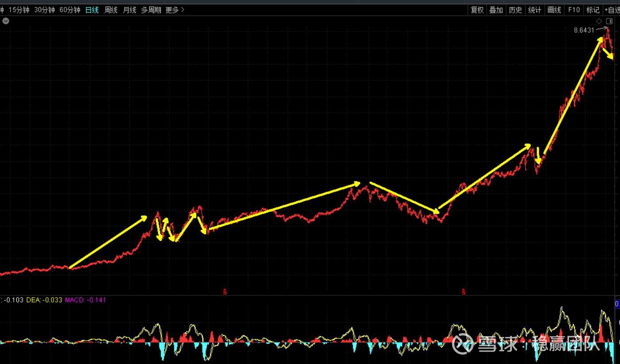Open the 统计 statistics button

[x=535, y=10]
